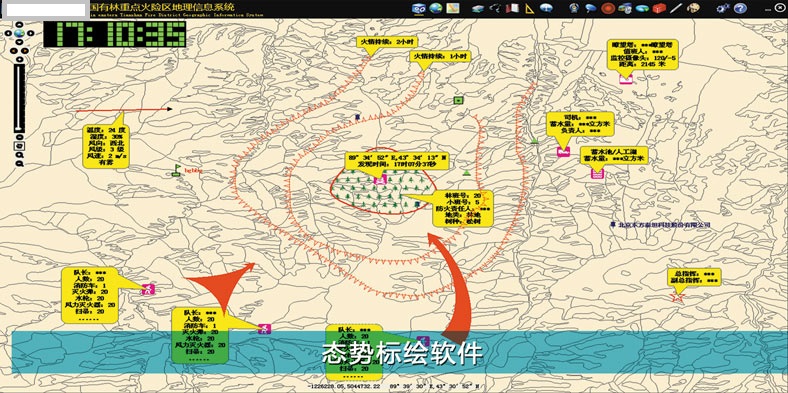Select the red fire truck toolbar icon
Image resolution: width=788 pixels, height=393 pixels.
(x=659, y=9)
